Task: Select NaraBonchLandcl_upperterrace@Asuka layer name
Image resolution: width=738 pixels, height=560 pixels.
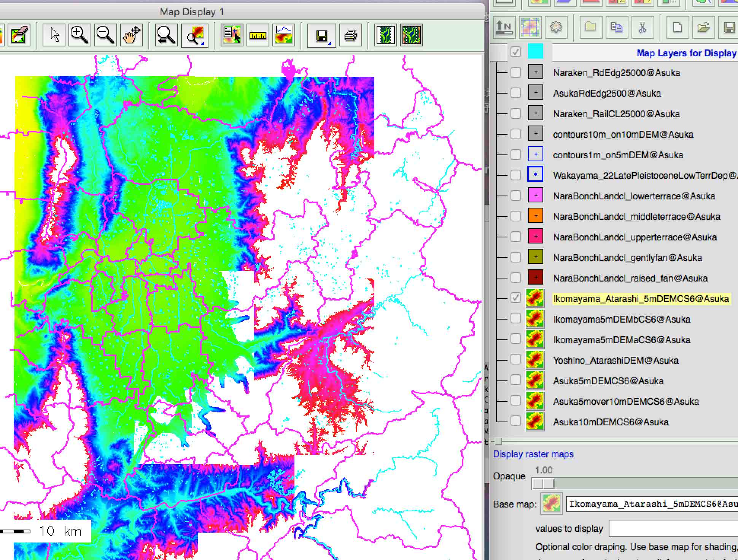Action: [x=635, y=237]
